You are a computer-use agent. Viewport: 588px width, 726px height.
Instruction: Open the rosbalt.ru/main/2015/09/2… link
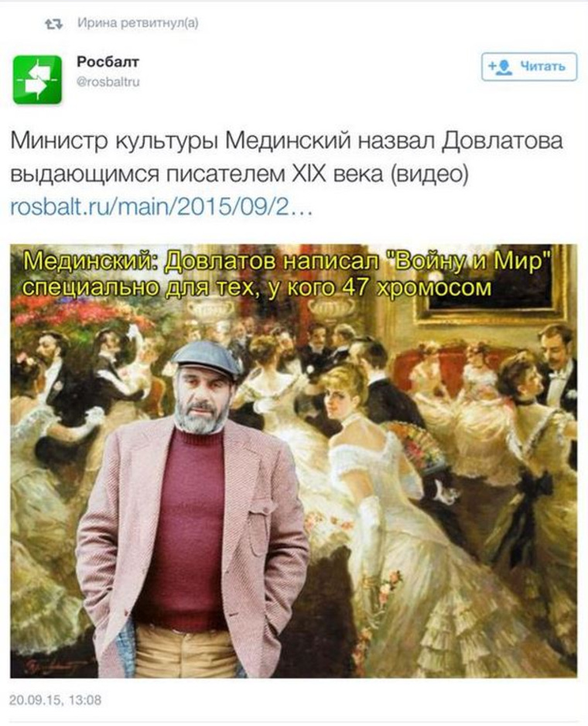click(162, 207)
